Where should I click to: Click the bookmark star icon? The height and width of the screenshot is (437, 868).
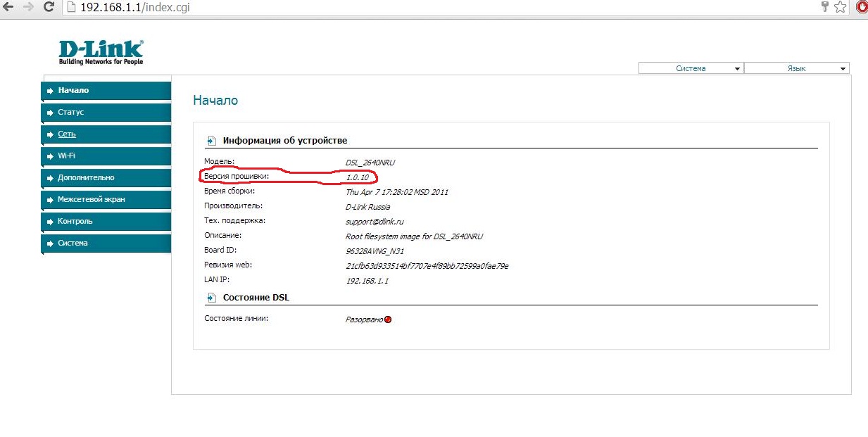coord(840,7)
